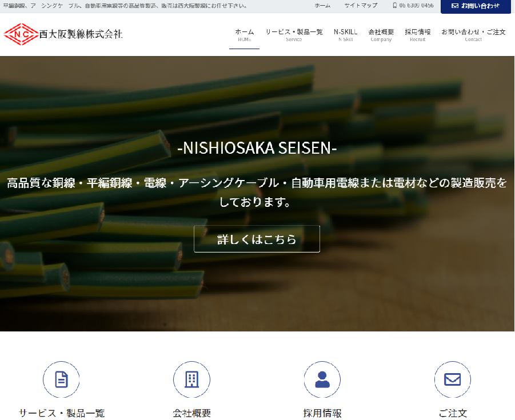515x420 pixels.
Task: Open the document icon for サービス・製品一覧
Action: (x=61, y=379)
